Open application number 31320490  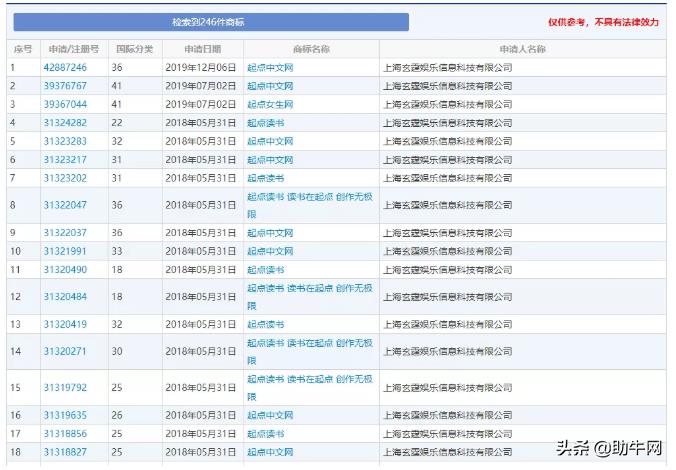coord(65,270)
